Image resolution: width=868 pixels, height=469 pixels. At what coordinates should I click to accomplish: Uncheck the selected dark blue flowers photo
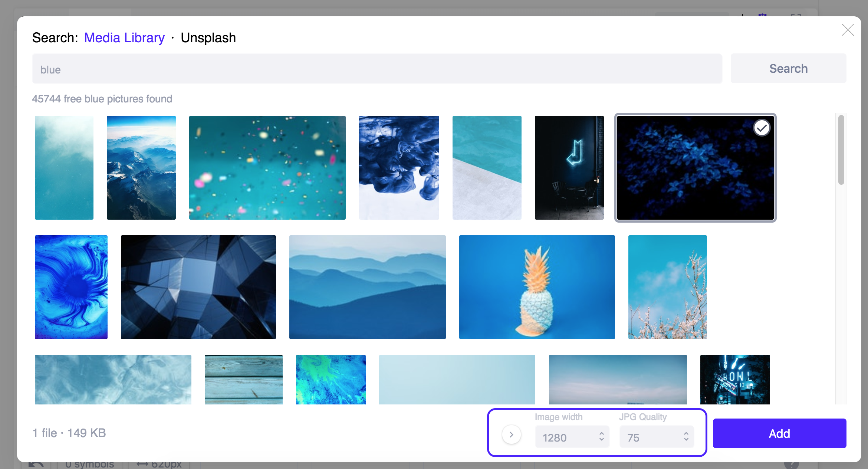[762, 127]
